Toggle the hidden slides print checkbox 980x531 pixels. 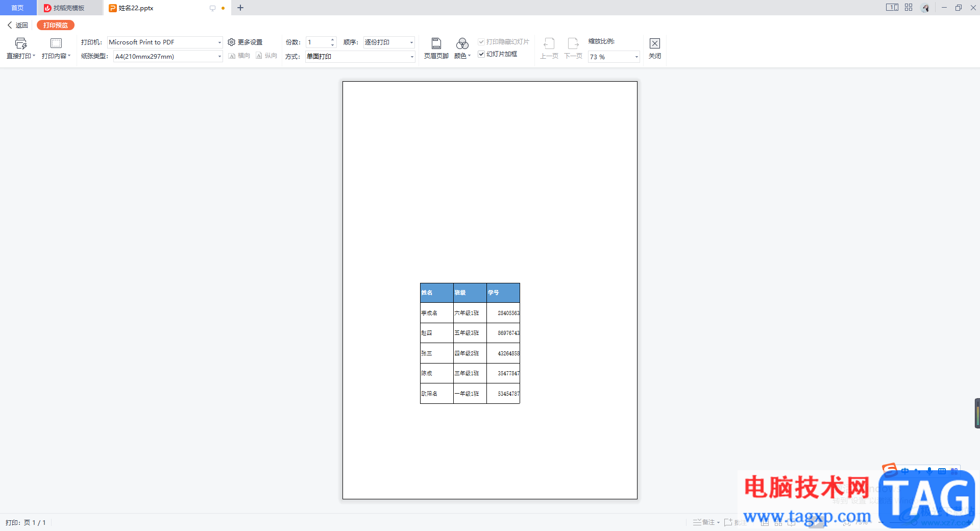click(481, 42)
